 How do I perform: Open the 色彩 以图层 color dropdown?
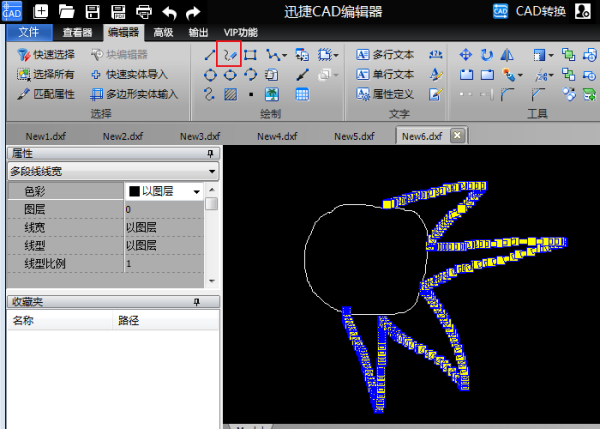click(x=196, y=191)
